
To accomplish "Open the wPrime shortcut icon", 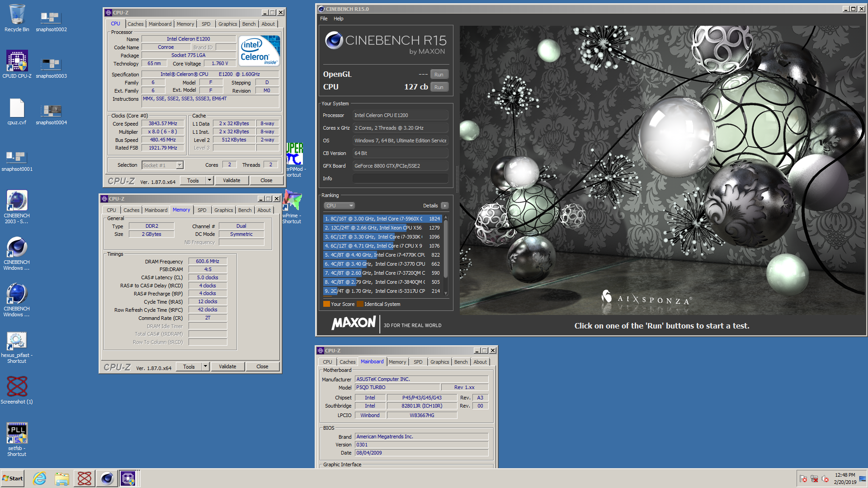I will point(292,207).
